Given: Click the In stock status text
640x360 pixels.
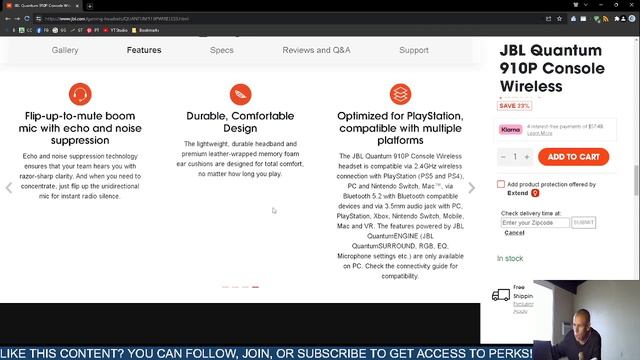Looking at the screenshot, I should pos(510,258).
